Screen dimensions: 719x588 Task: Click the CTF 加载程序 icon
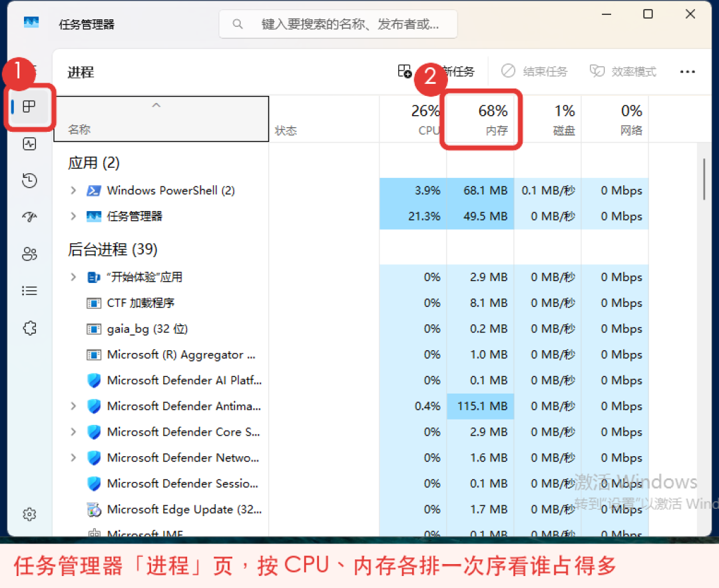tap(94, 303)
